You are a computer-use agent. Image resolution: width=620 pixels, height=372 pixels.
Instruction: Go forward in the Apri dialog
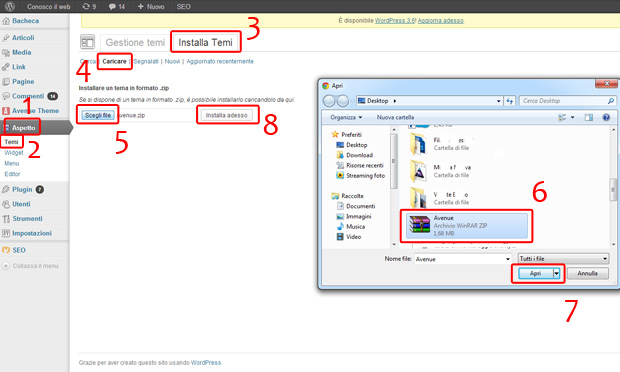click(342, 101)
